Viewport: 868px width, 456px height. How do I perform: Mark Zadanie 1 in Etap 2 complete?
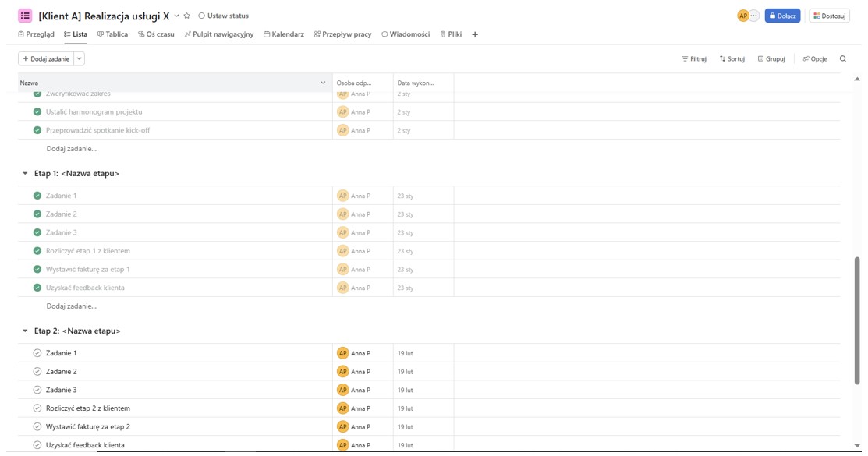pos(37,353)
